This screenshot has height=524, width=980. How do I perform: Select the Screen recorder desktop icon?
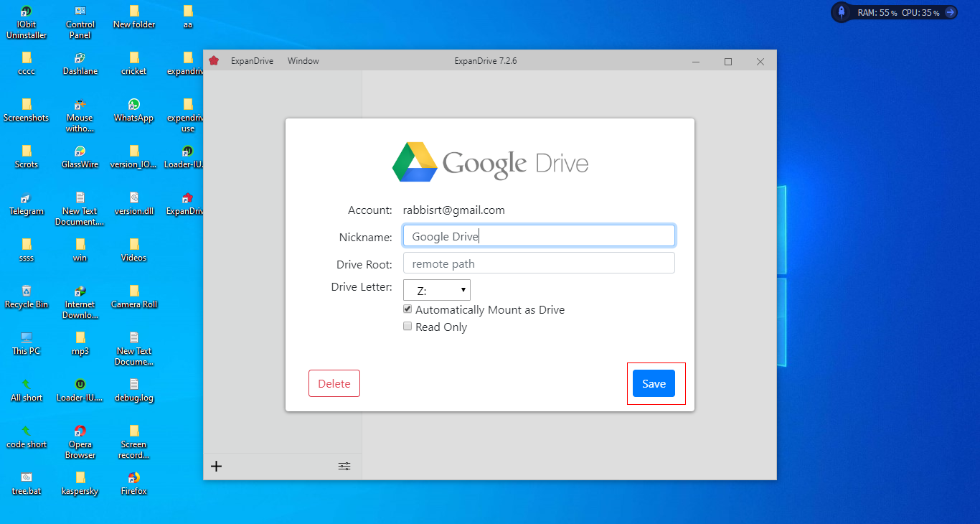(x=134, y=431)
